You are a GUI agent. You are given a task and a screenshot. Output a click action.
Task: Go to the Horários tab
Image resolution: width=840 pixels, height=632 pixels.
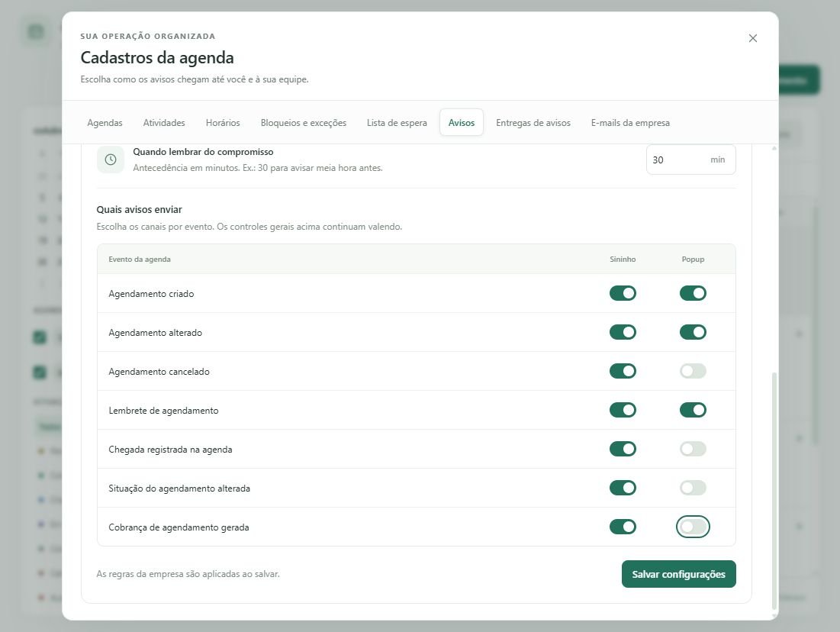[x=223, y=123]
